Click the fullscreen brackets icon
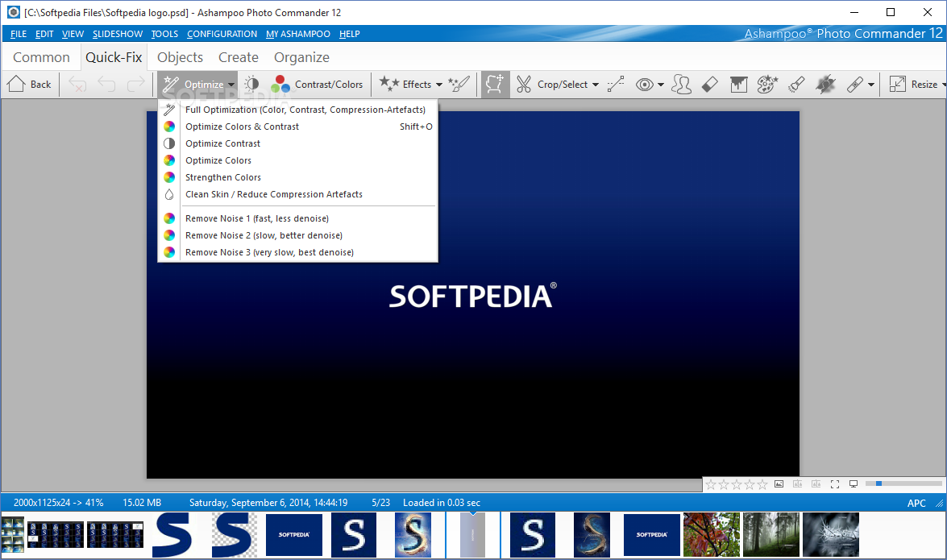Viewport: 947px width, 560px height. click(x=835, y=484)
